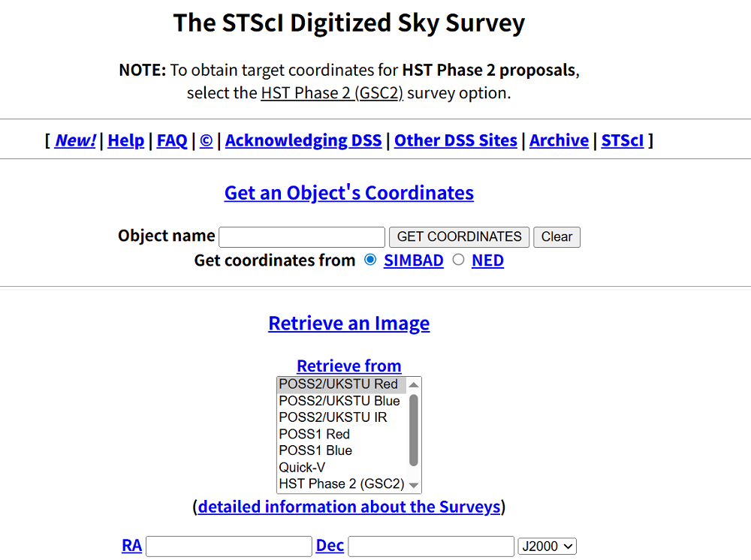
Task: Open the FAQ link
Action: pyautogui.click(x=172, y=140)
